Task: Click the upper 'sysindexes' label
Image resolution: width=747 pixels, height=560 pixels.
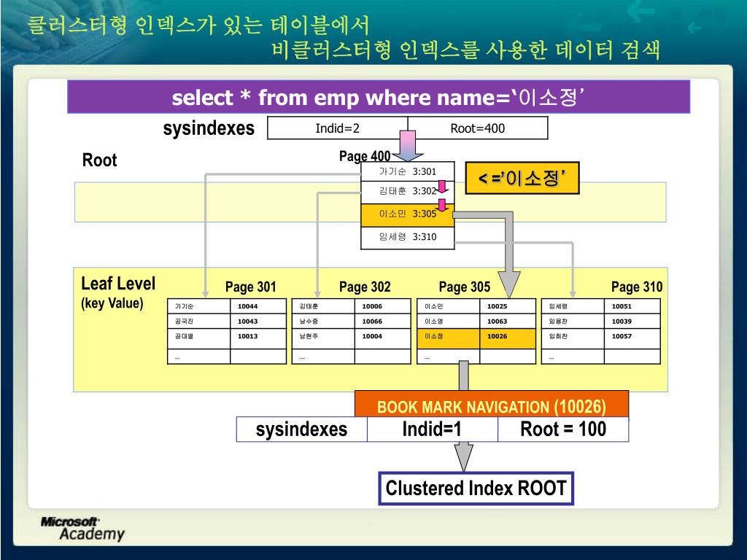Action: 209,128
